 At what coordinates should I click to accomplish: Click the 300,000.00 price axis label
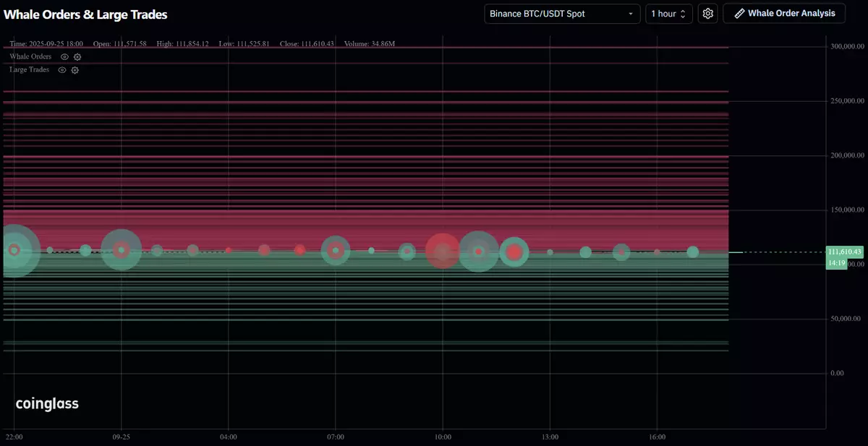pos(847,46)
